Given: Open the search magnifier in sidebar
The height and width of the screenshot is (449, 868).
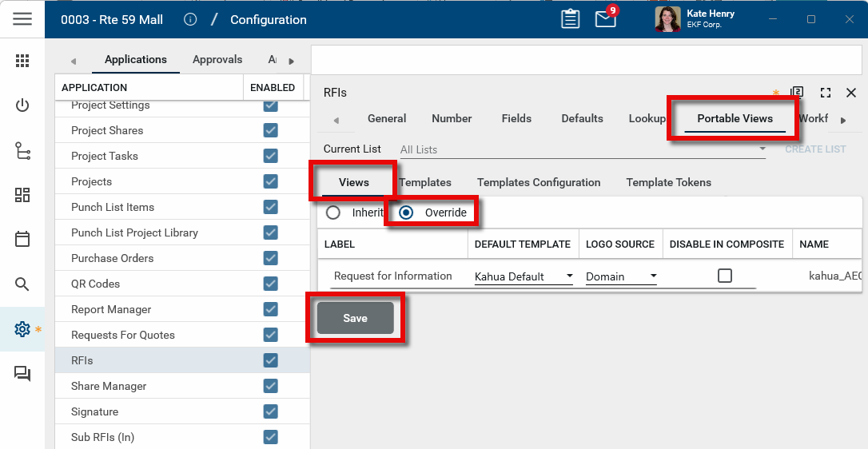Looking at the screenshot, I should 22,284.
